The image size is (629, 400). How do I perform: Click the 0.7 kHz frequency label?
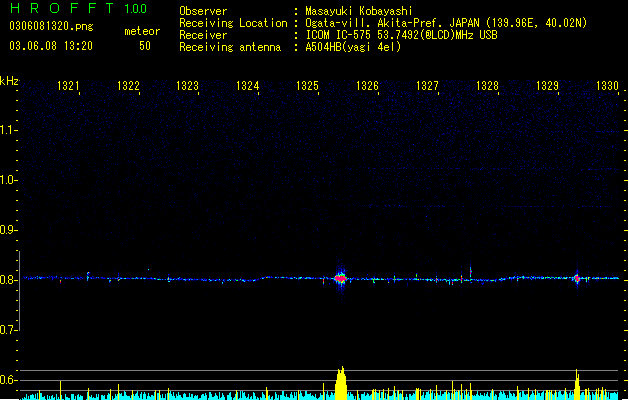pos(8,330)
